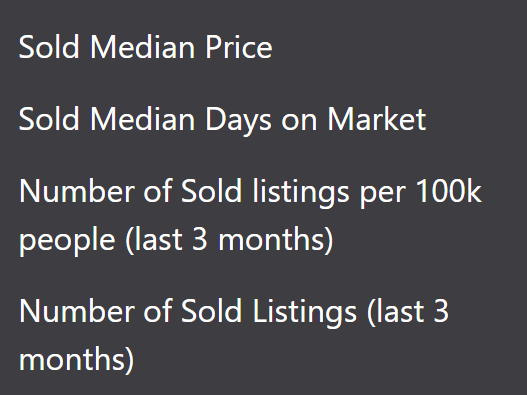This screenshot has width=527, height=395.
Task: Choose the per 100k people listings metric
Action: [x=250, y=215]
